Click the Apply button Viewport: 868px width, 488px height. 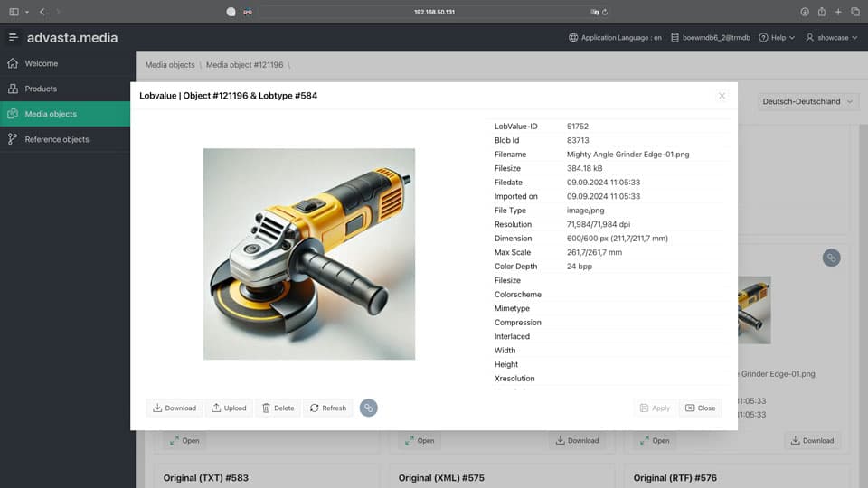point(655,408)
